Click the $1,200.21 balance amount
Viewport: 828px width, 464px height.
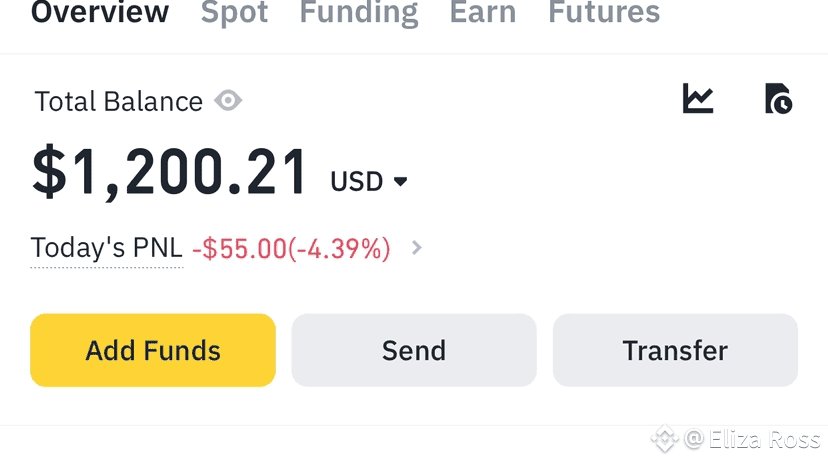point(170,172)
